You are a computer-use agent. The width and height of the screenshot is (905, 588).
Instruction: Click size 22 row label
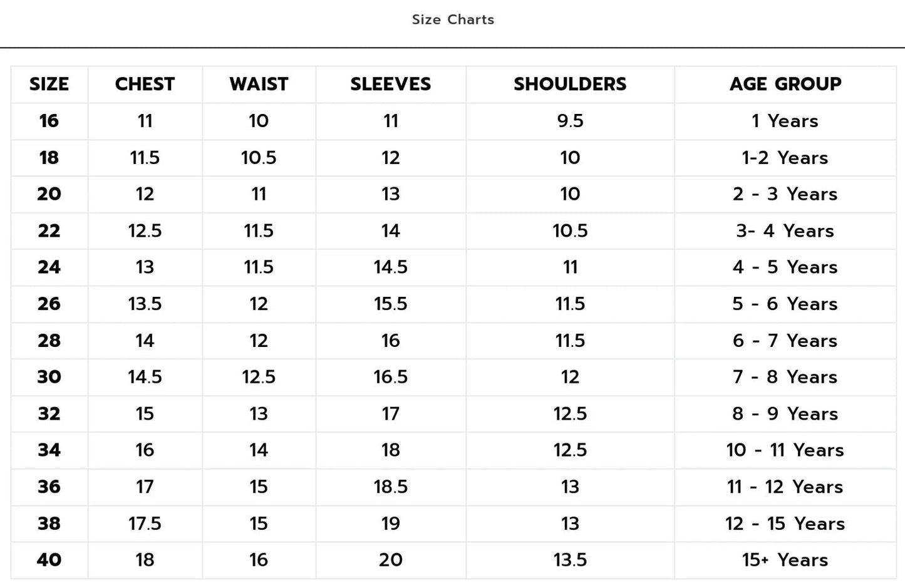[x=49, y=231]
